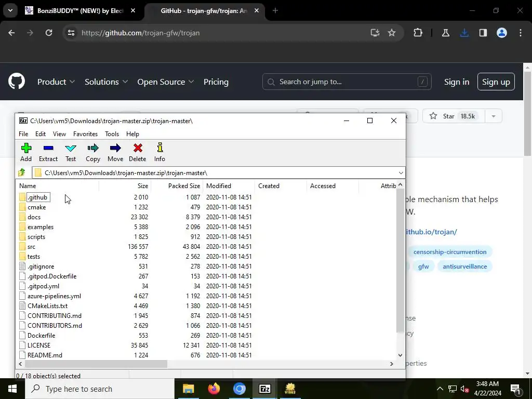This screenshot has width=532, height=399.
Task: Star the trojan repository
Action: coord(454,116)
